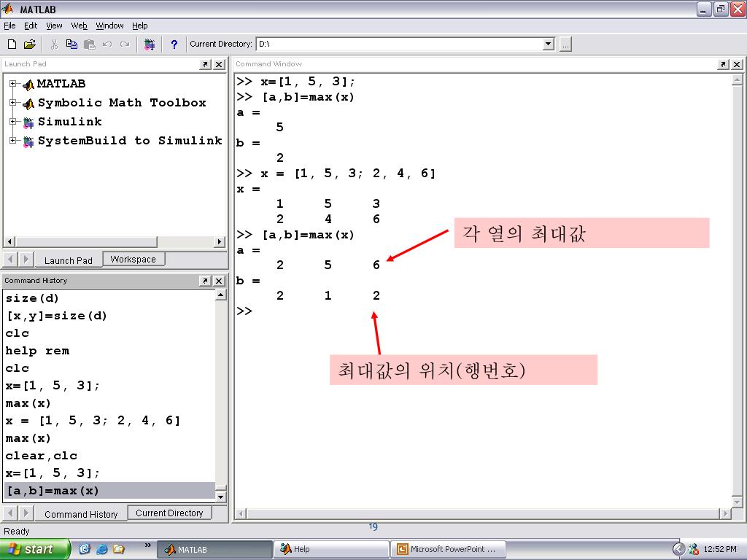Viewport: 747px width, 560px height.
Task: Open the Edit menu
Action: tap(31, 26)
